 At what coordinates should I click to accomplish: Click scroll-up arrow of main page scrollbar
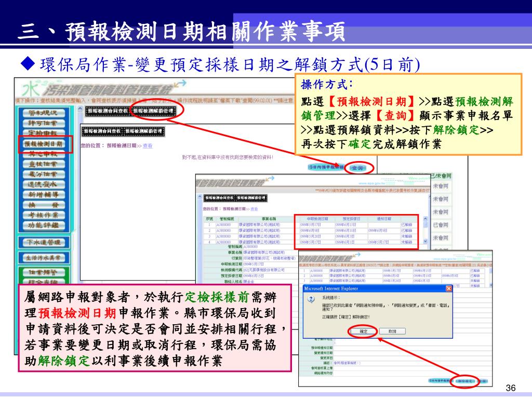(x=80, y=109)
